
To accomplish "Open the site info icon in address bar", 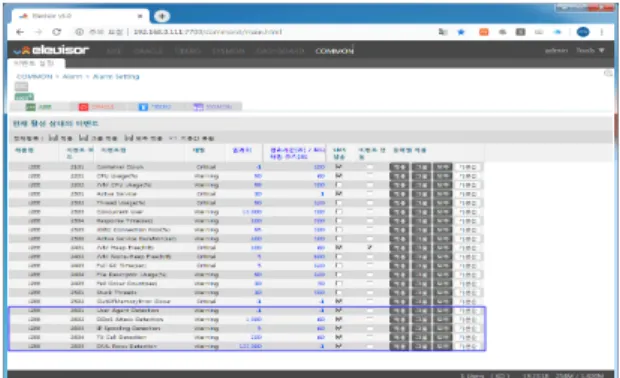I will coord(79,32).
